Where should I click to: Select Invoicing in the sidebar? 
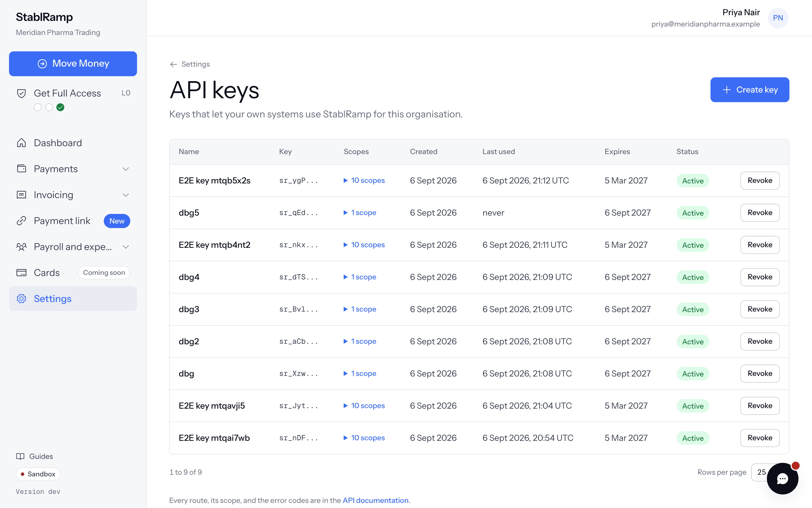(73, 195)
